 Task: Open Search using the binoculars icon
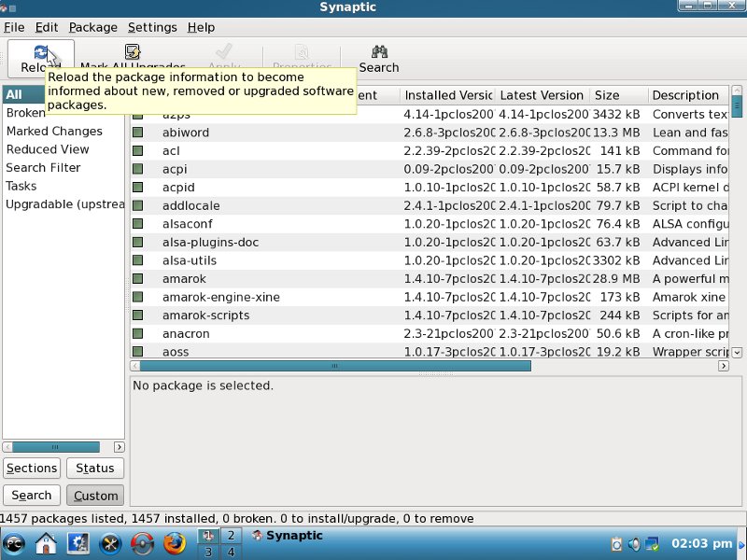379,52
